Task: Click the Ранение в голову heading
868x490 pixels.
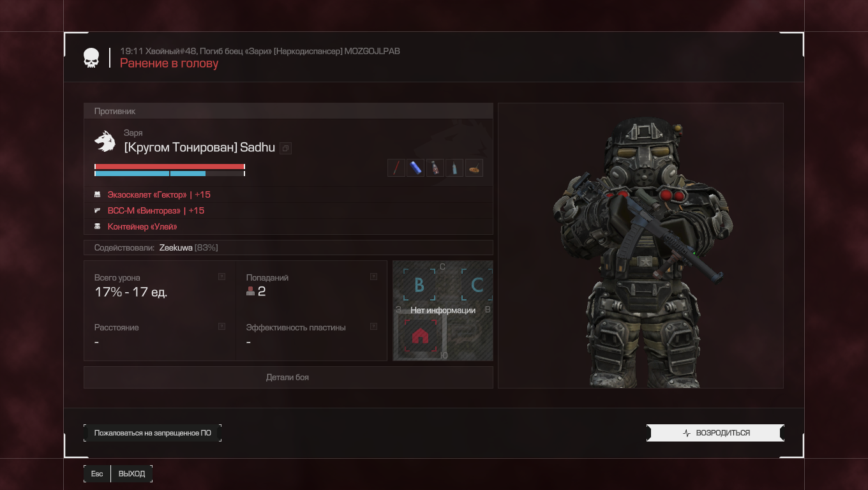Action: click(x=169, y=63)
